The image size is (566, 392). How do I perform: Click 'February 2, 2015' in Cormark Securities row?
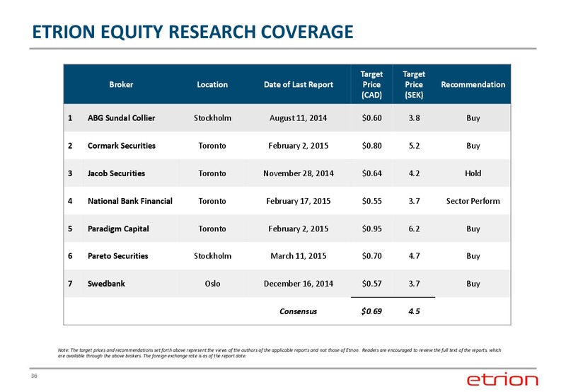pyautogui.click(x=299, y=146)
